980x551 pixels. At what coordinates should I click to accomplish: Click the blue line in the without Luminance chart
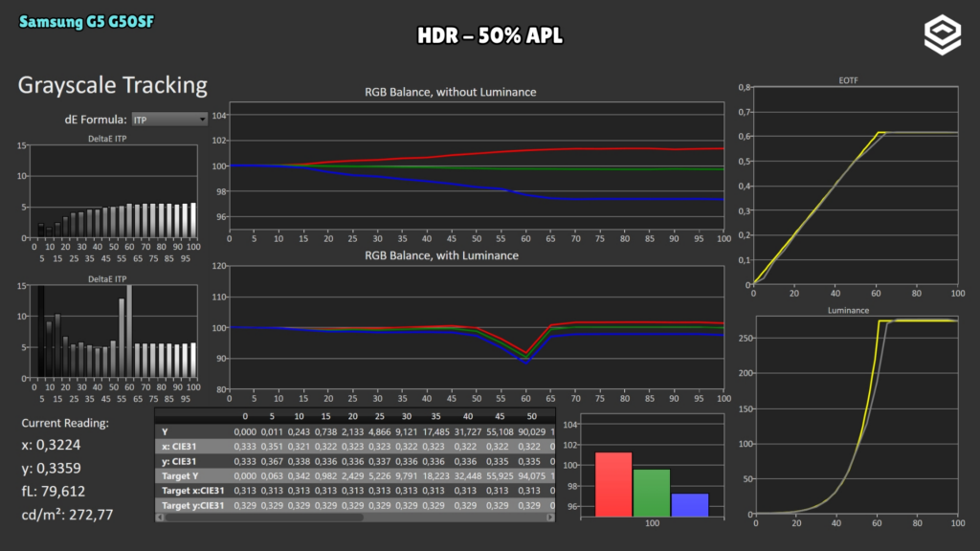pos(475,187)
